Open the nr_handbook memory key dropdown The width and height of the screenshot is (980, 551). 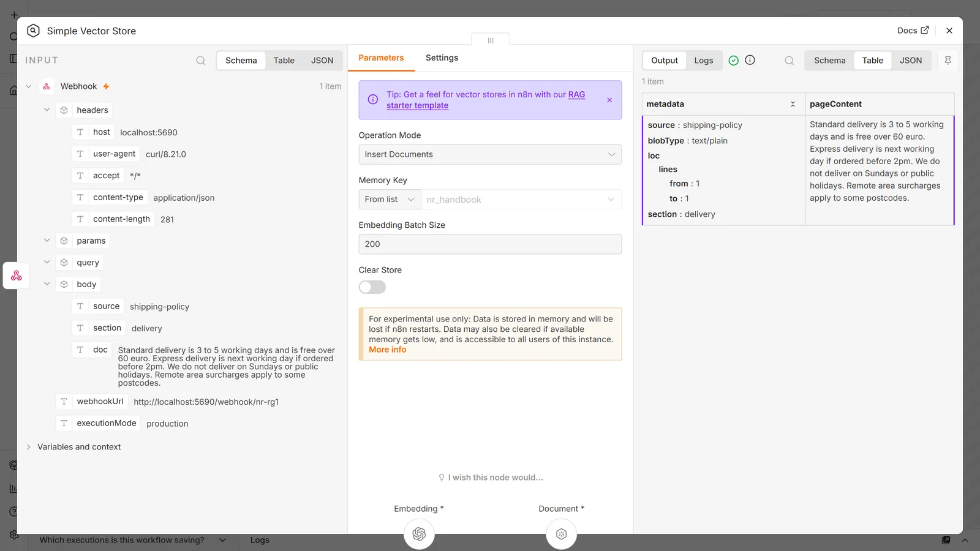521,200
